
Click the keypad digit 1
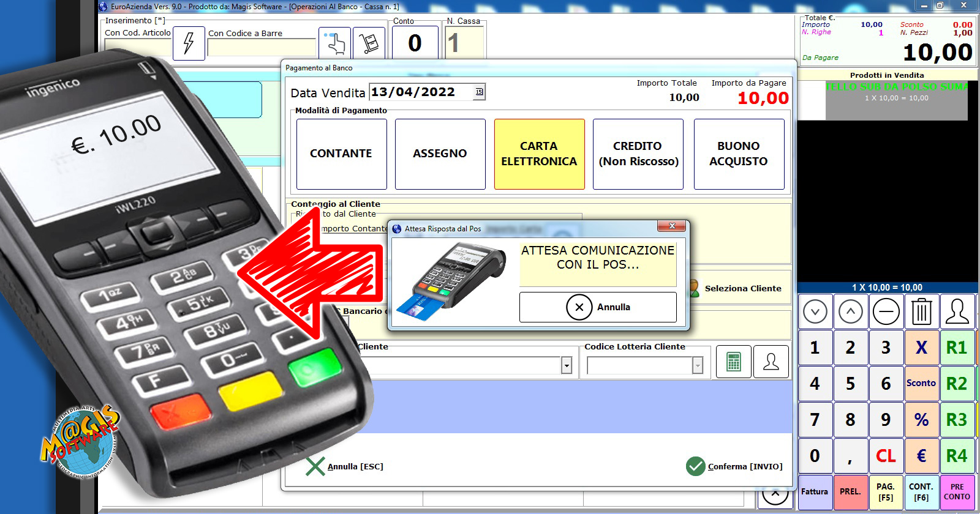(x=815, y=348)
